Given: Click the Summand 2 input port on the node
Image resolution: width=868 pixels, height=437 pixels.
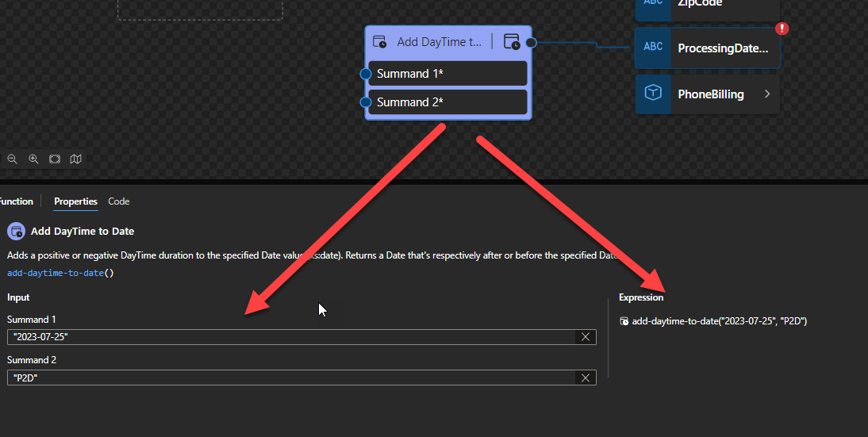Looking at the screenshot, I should tap(366, 102).
